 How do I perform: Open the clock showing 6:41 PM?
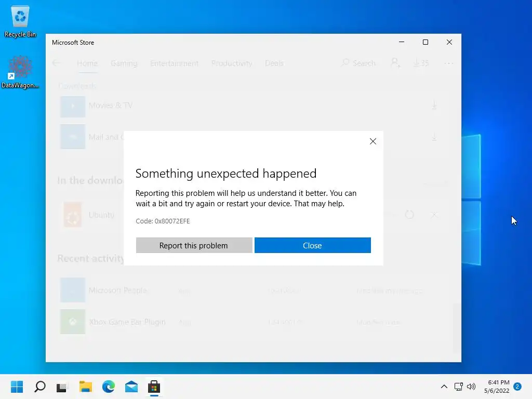tap(497, 387)
